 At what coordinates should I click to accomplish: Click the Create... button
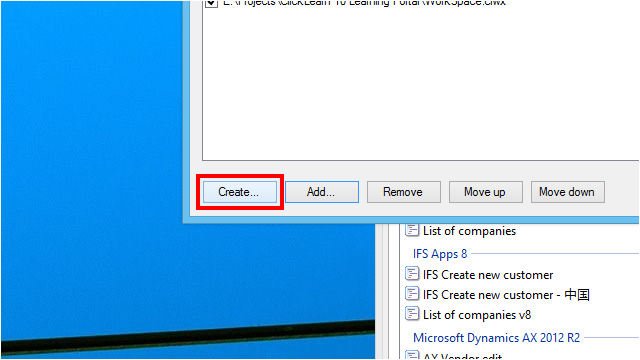240,192
